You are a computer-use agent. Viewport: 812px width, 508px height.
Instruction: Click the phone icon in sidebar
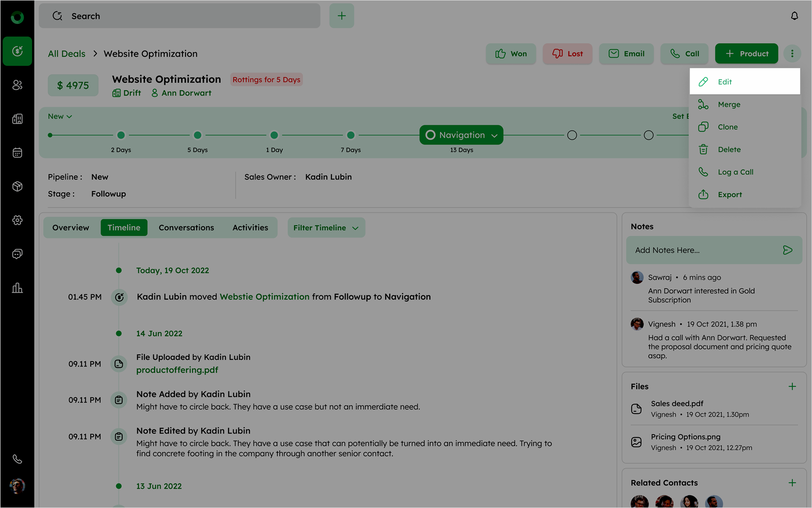pyautogui.click(x=17, y=459)
